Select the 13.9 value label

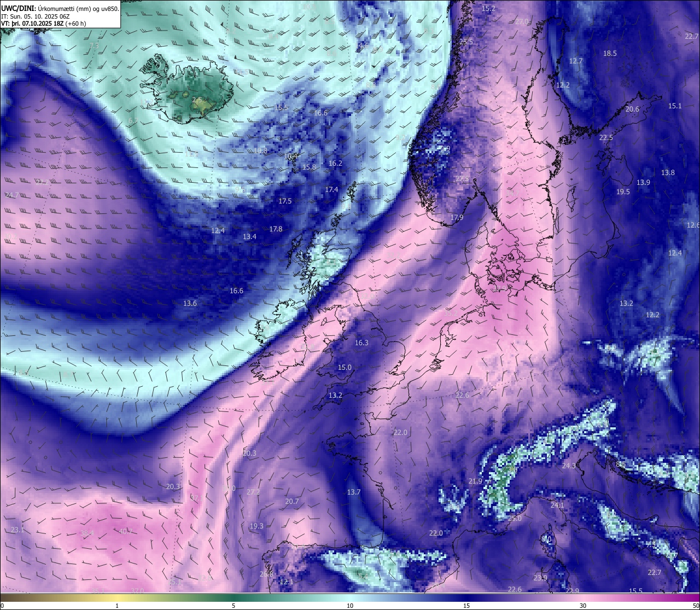643,183
